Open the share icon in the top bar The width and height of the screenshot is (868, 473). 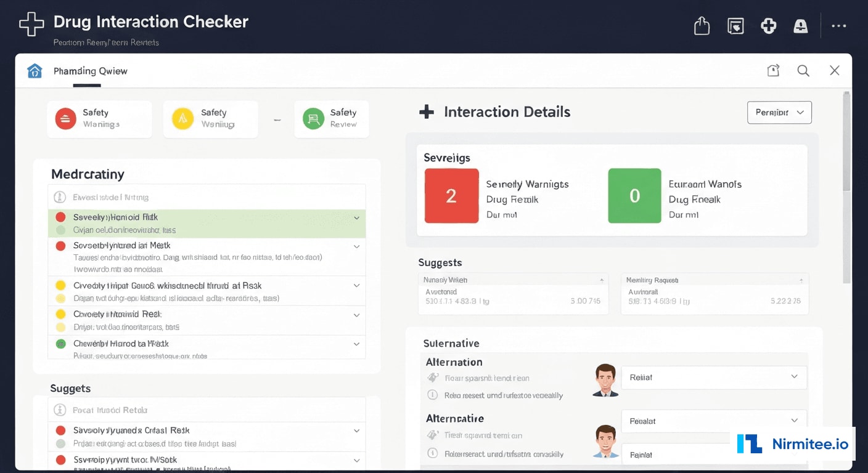coord(701,25)
